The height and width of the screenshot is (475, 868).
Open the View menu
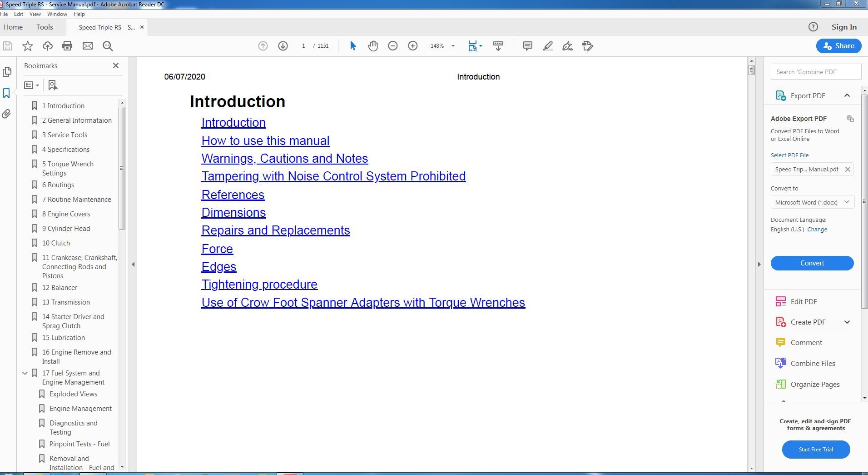(x=35, y=14)
